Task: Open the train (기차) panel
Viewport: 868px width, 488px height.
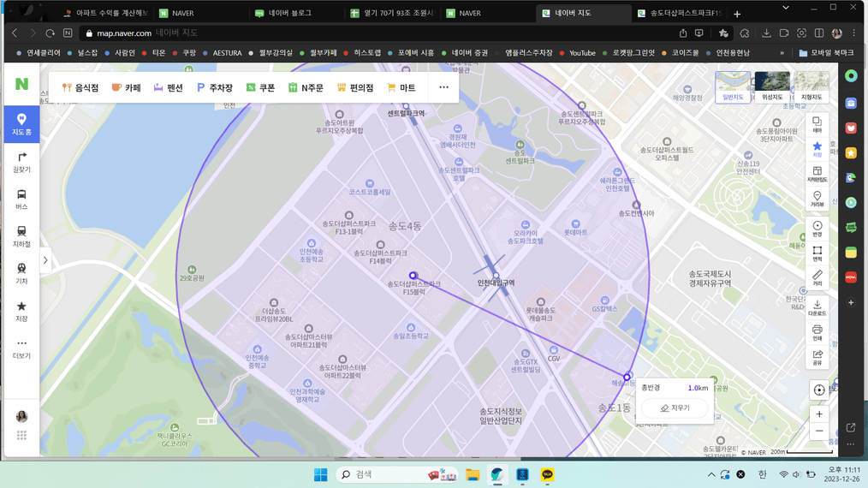Action: (x=21, y=274)
